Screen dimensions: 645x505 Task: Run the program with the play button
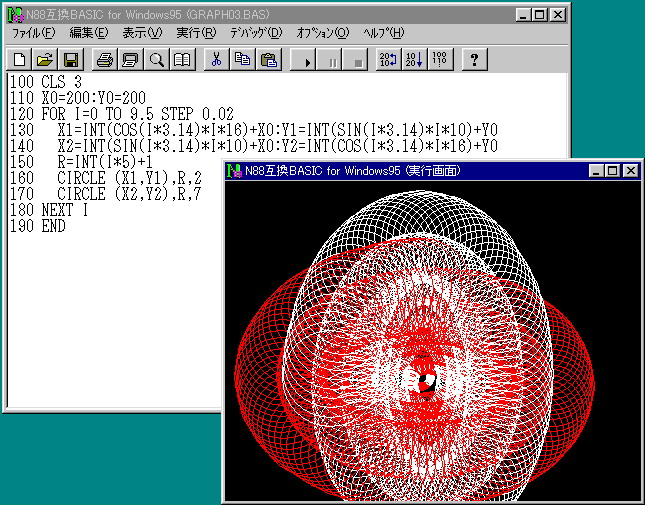coord(303,60)
